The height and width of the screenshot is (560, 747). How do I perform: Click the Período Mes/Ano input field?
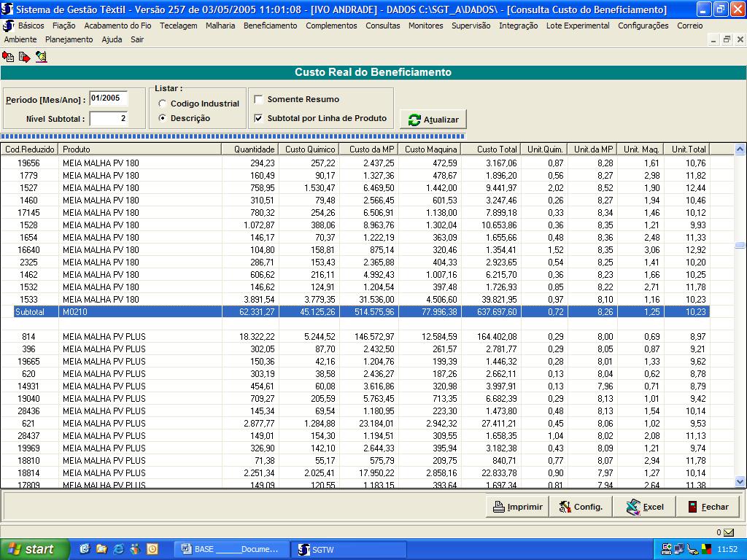click(108, 98)
